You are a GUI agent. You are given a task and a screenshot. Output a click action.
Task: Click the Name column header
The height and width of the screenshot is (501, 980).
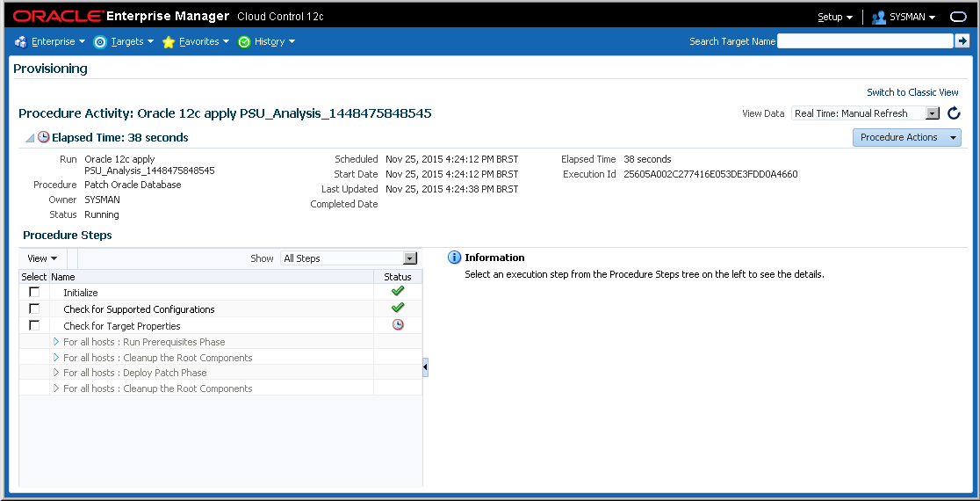pyautogui.click(x=212, y=277)
